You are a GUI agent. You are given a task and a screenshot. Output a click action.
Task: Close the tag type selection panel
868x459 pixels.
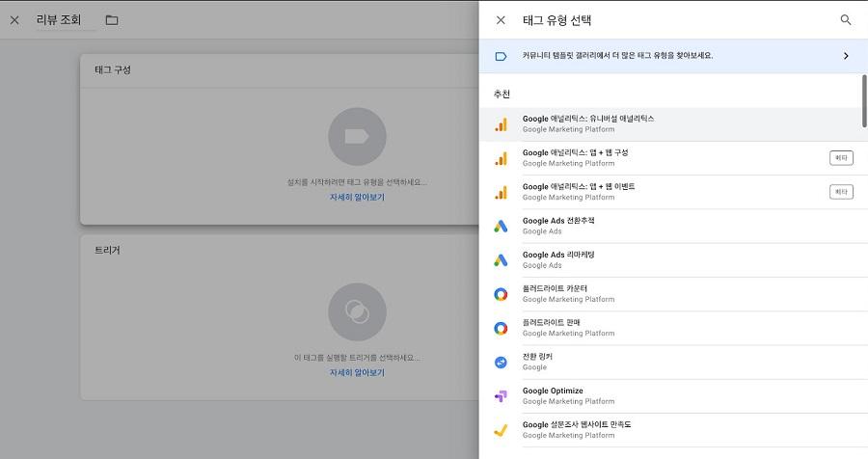point(501,20)
